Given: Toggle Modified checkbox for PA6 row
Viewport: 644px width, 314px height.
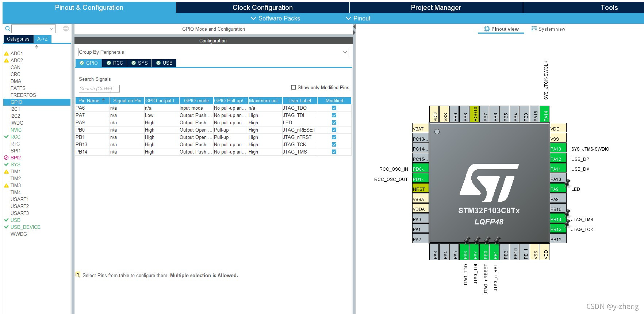Looking at the screenshot, I should [334, 108].
